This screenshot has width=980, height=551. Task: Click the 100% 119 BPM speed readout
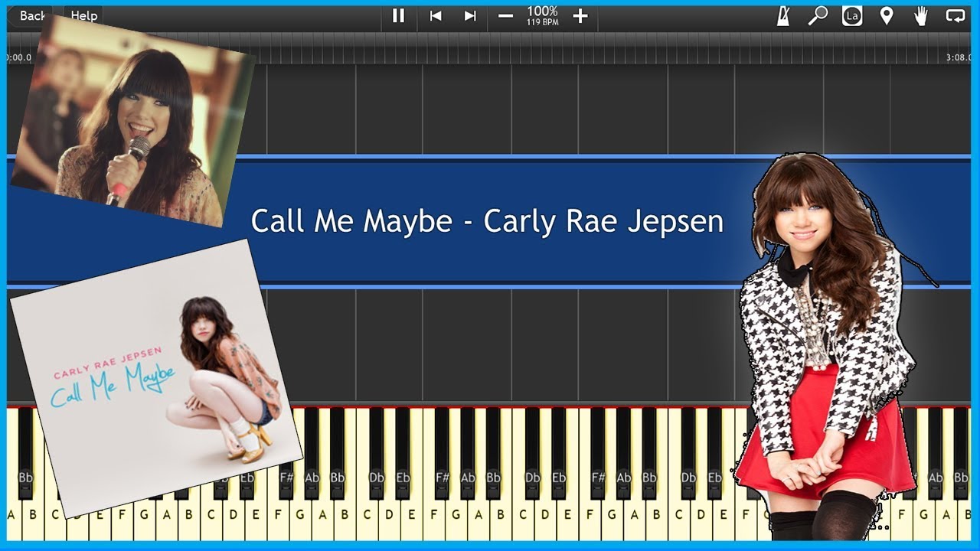click(x=542, y=15)
